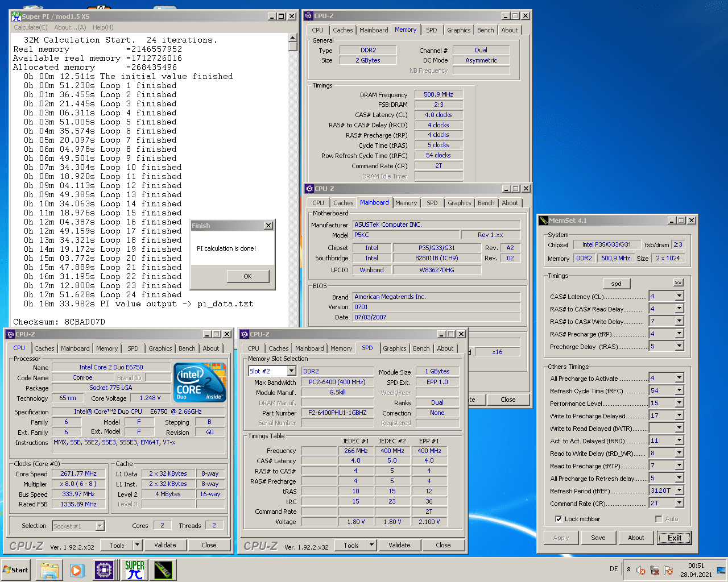
Task: Open the Tools dropdown arrow in CPU-Z processor window
Action: [x=137, y=545]
